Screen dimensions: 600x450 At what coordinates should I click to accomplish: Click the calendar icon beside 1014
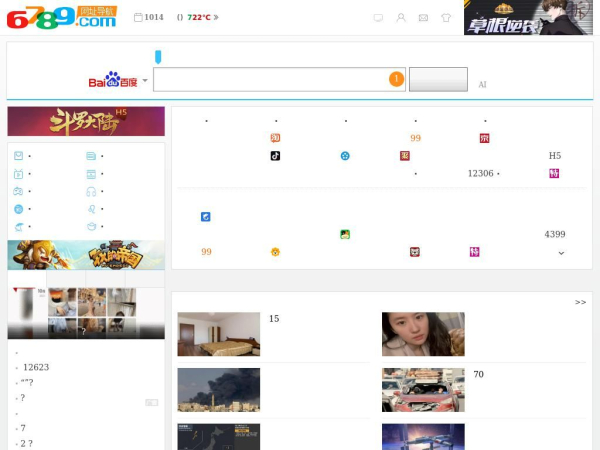138,17
